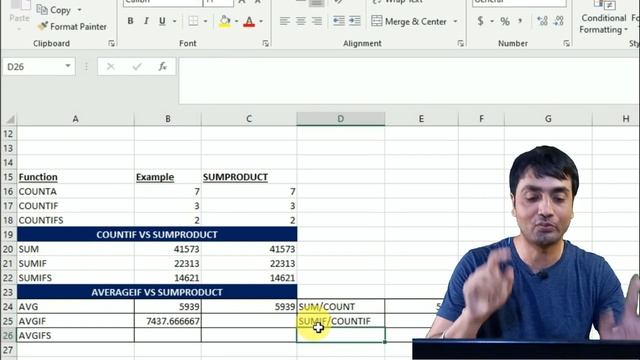Select row 26 header

pos(8,336)
